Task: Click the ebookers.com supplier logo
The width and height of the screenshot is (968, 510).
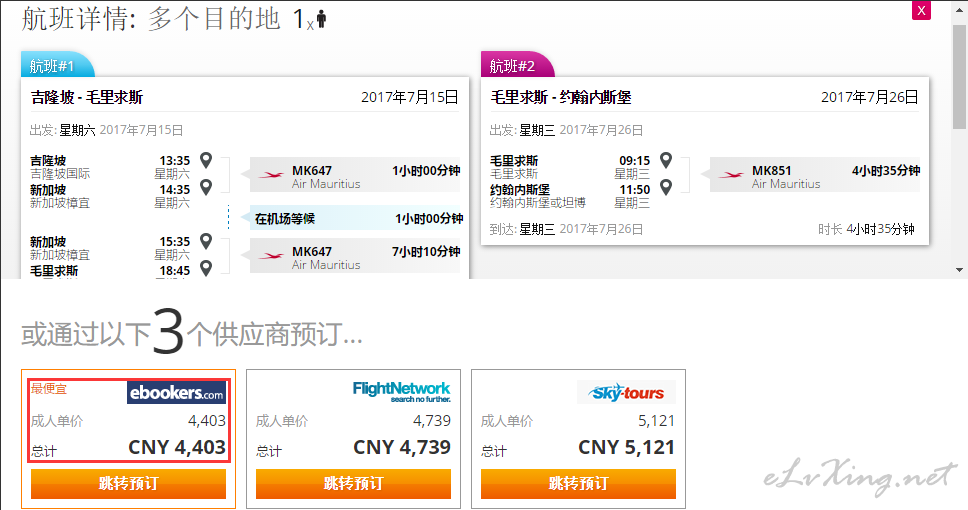Action: tap(176, 392)
